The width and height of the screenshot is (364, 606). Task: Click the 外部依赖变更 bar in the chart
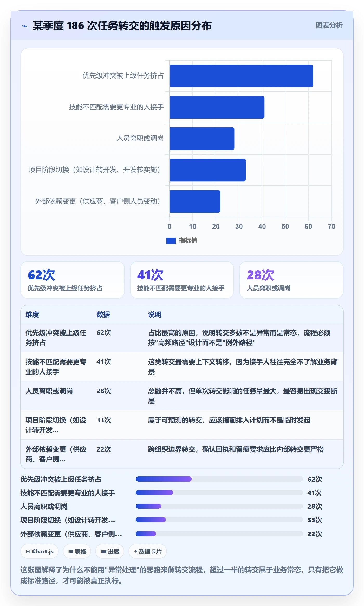click(195, 201)
